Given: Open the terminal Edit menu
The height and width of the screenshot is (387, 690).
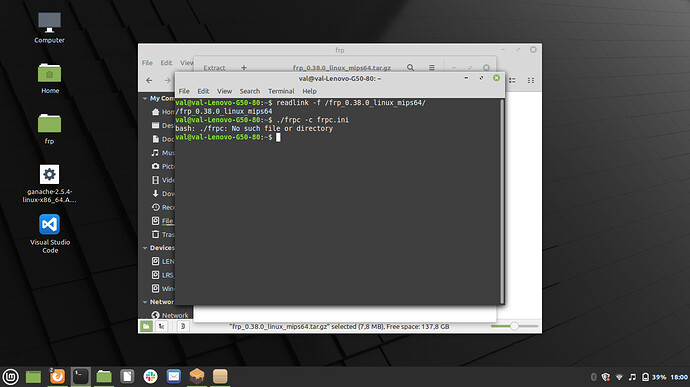Looking at the screenshot, I should point(203,91).
